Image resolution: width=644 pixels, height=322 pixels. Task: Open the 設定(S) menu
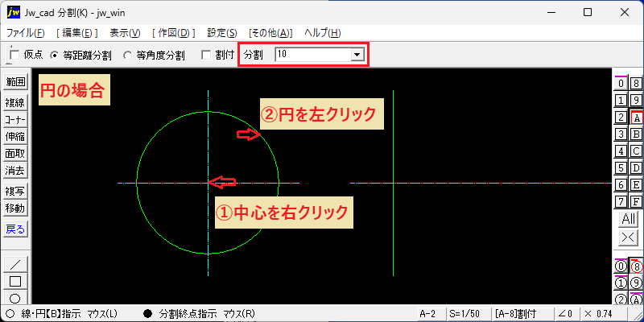[222, 33]
